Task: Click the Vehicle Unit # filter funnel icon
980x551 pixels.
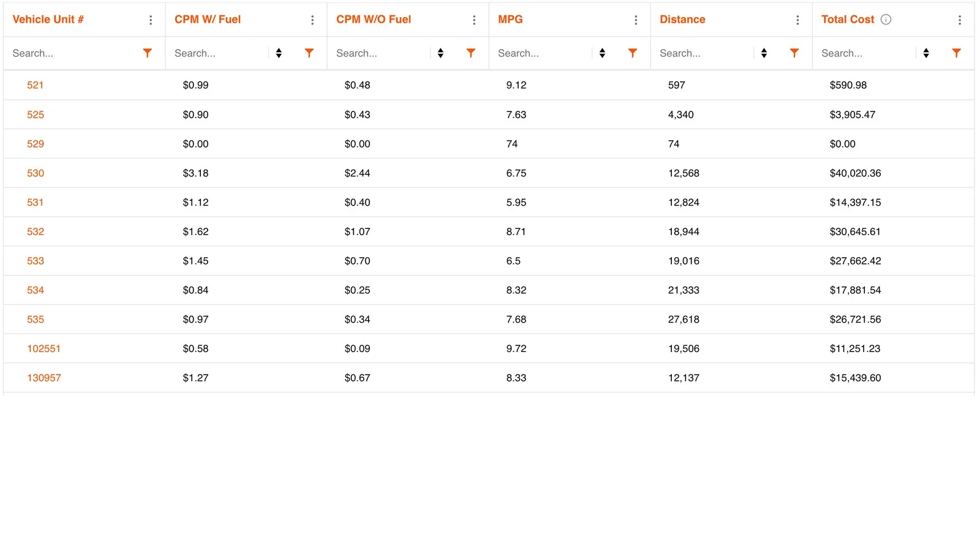Action: 148,53
